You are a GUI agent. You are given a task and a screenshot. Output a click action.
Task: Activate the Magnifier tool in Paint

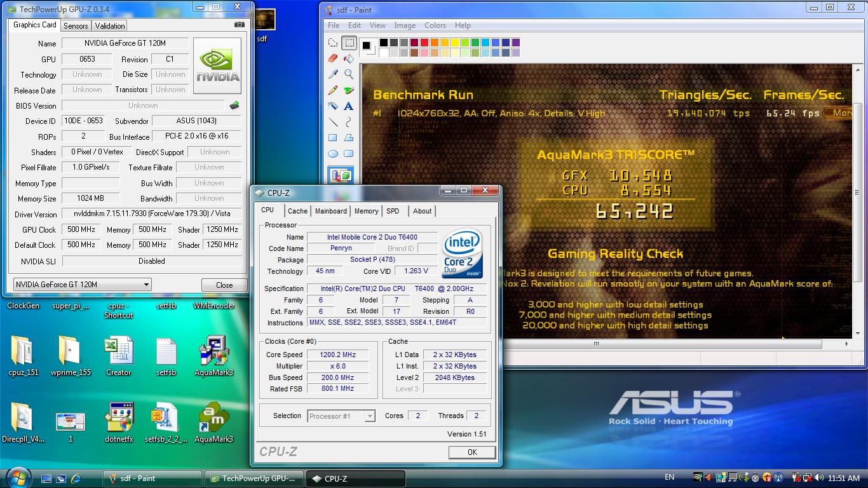[x=349, y=74]
